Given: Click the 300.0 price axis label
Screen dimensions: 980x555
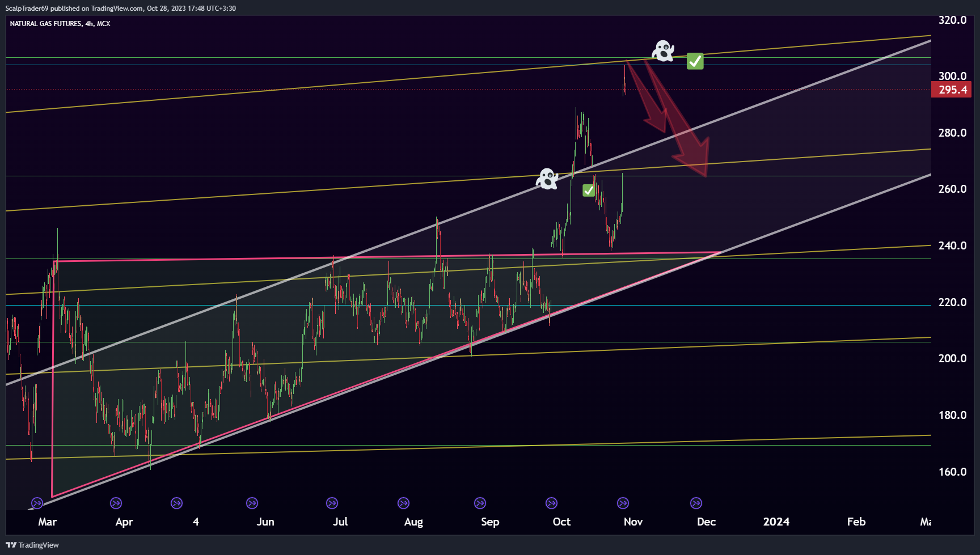Looking at the screenshot, I should (x=952, y=76).
